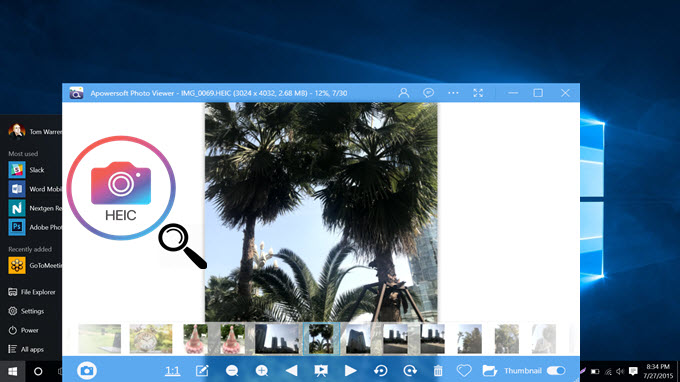Image resolution: width=680 pixels, height=382 pixels.
Task: Zoom in with the plus magnifier
Action: pos(262,371)
